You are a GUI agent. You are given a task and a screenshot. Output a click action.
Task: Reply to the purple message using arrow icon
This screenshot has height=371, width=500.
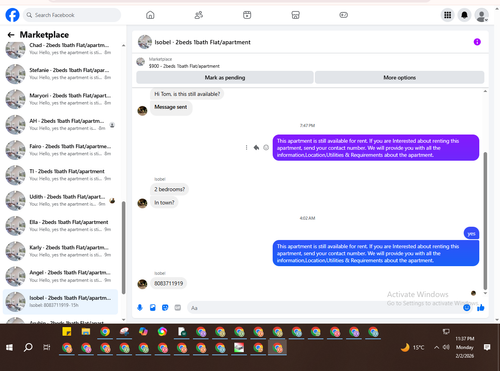coord(256,147)
